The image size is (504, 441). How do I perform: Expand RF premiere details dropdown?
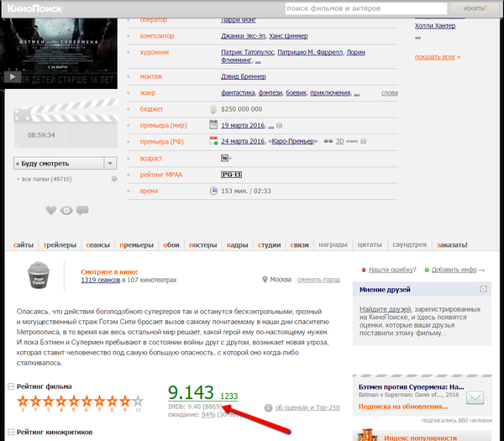point(364,141)
